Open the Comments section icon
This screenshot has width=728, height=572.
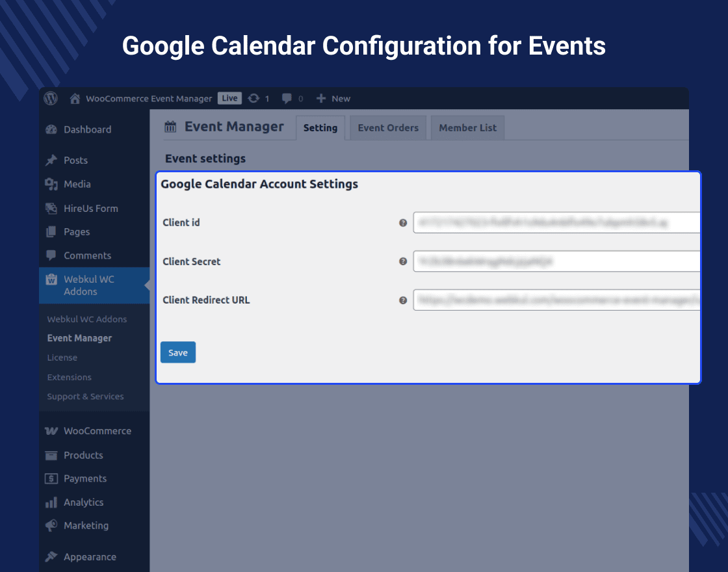pos(51,255)
